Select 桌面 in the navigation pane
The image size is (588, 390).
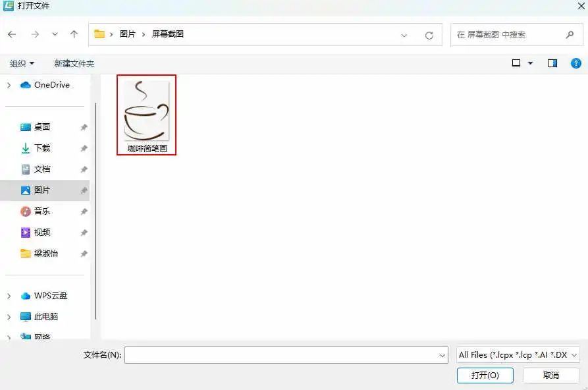pos(41,127)
